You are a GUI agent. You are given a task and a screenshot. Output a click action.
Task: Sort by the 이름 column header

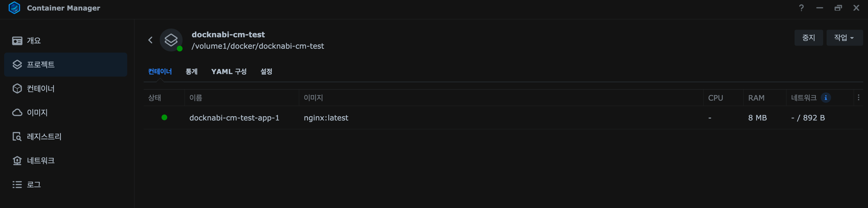pyautogui.click(x=196, y=98)
